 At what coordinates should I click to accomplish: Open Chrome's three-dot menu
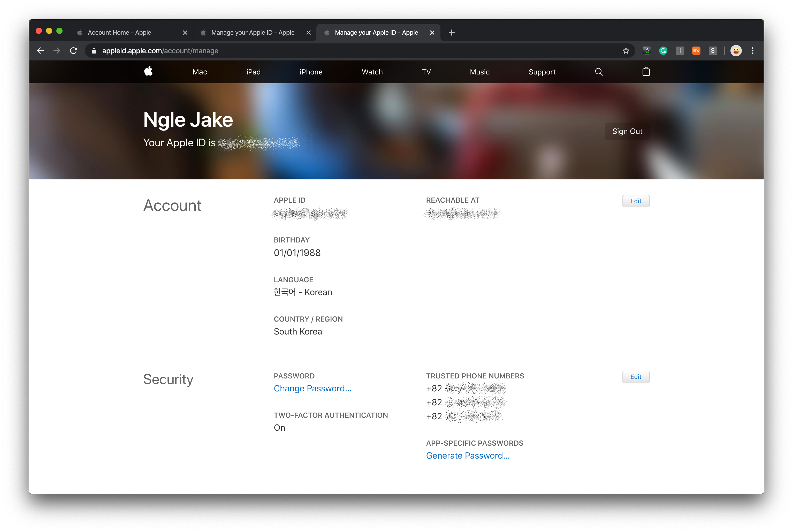[752, 51]
